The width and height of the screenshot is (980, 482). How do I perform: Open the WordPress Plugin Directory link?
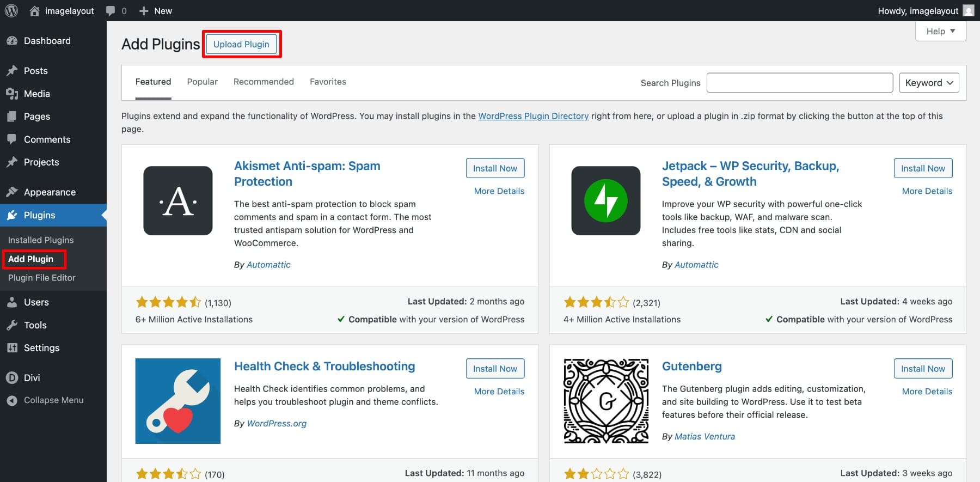coord(533,116)
